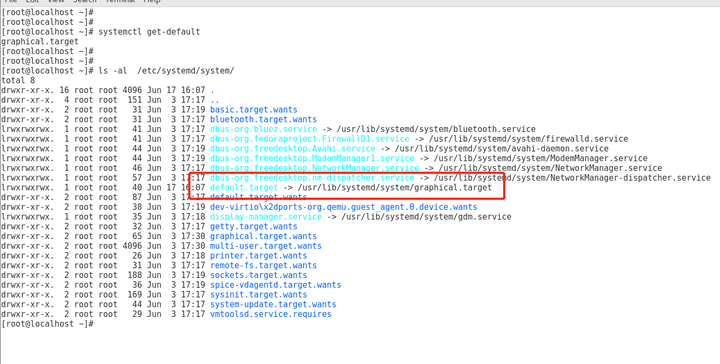Click the 'graphical.target.wants' directory name

coord(263,236)
